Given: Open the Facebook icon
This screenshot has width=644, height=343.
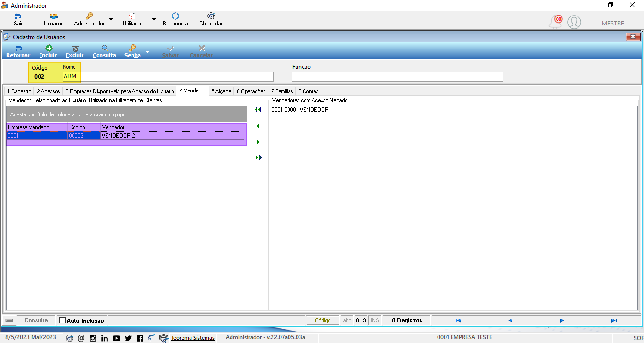Looking at the screenshot, I should 140,338.
